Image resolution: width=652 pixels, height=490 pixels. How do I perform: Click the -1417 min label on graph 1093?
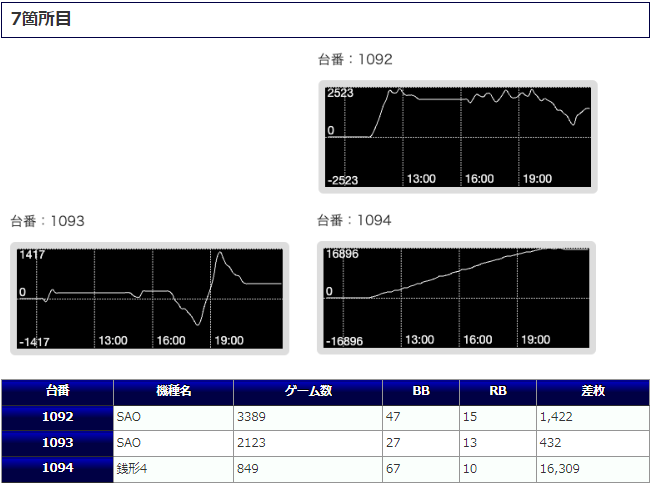click(x=34, y=342)
